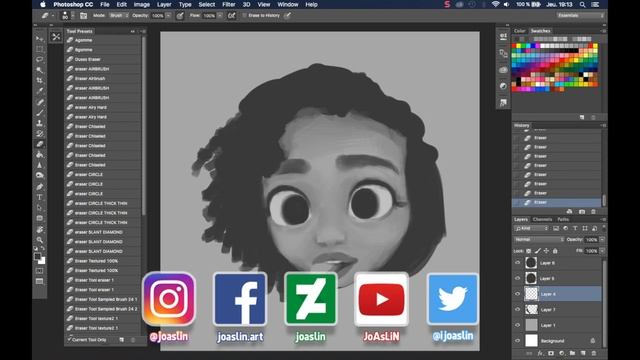Select the History Brush tool
Viewport: 640px width, 360px height.
[40, 133]
